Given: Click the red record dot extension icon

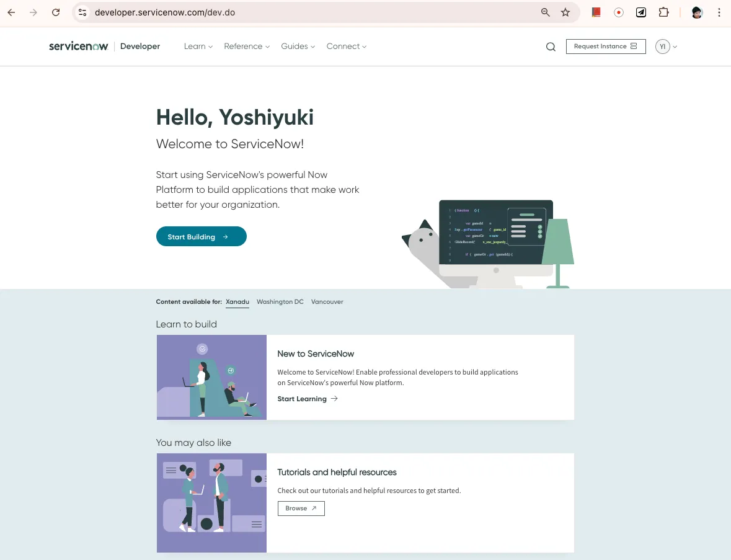Looking at the screenshot, I should click(619, 12).
